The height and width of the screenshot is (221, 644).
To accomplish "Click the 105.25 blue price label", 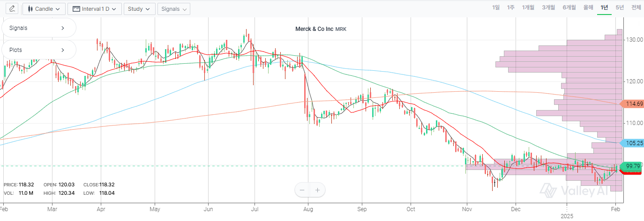I will [x=632, y=143].
